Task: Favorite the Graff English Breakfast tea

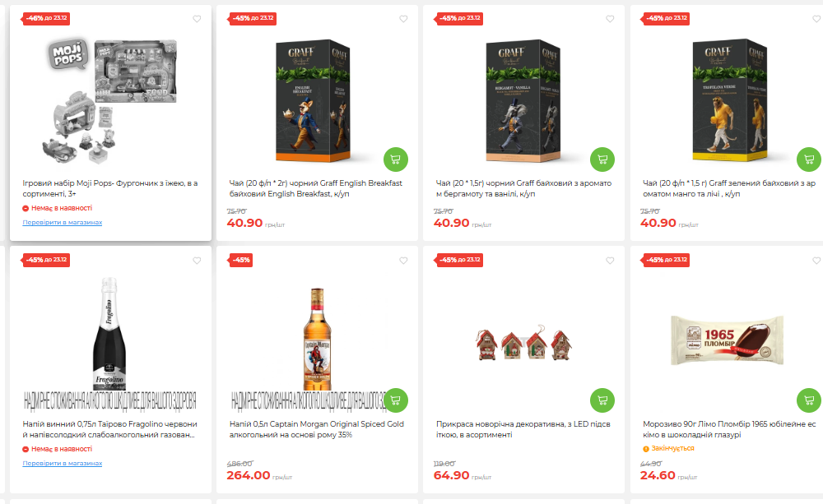Action: pos(403,19)
